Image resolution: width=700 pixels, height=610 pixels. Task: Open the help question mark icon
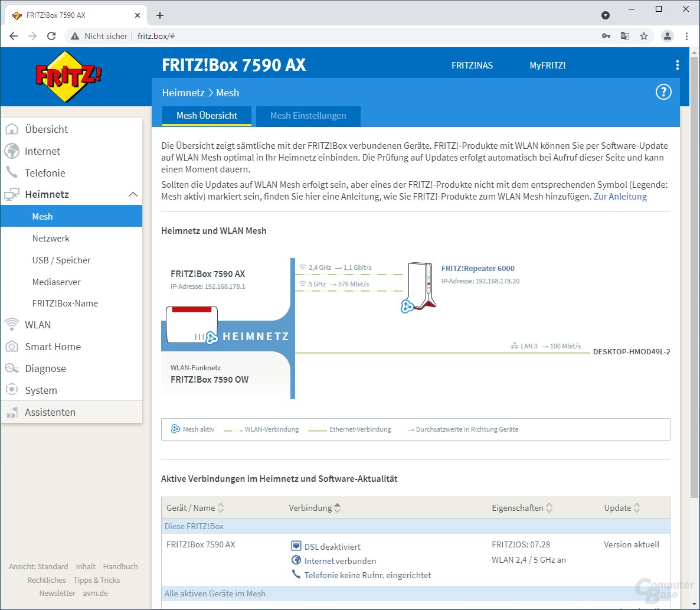[x=663, y=92]
